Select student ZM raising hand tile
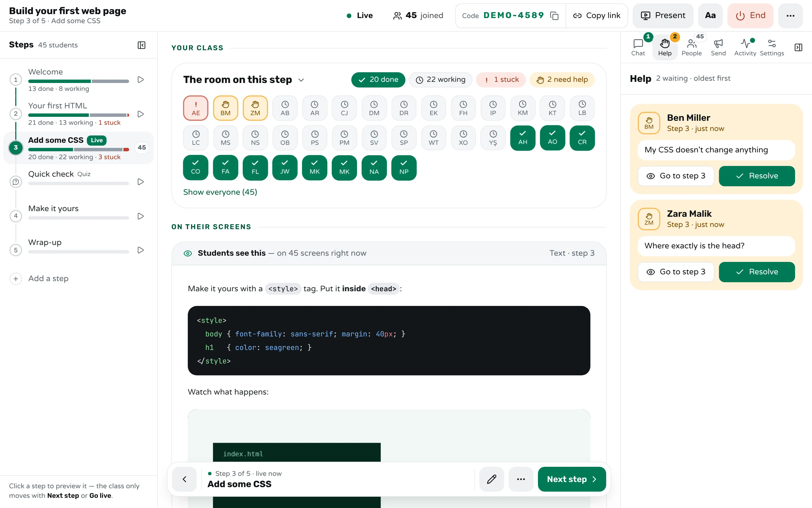The image size is (812, 508). pos(255,108)
